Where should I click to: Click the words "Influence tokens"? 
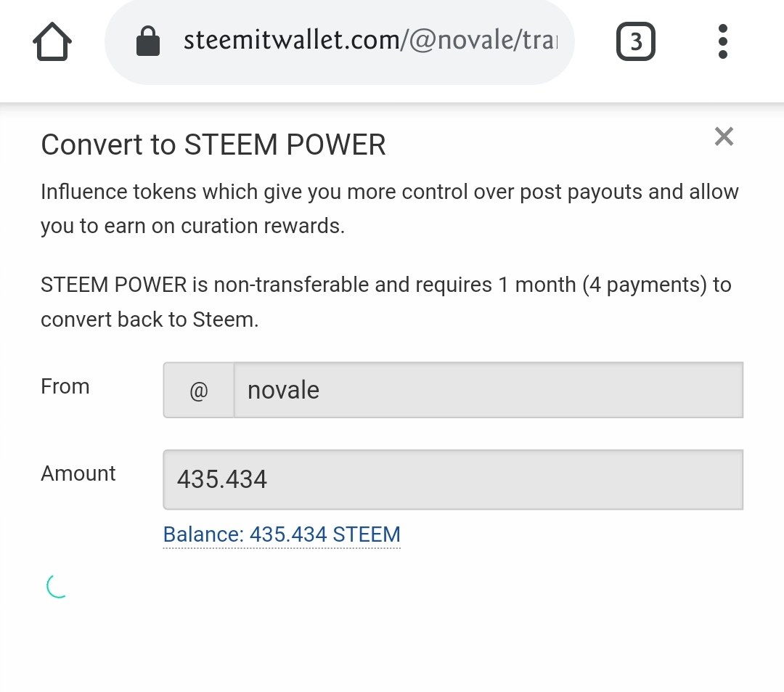coord(118,192)
